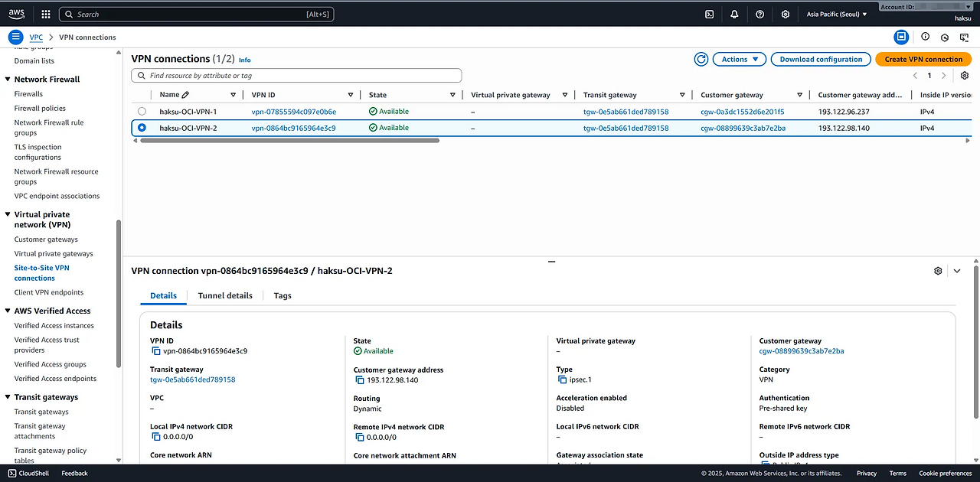Toggle the hamburger navigation menu
This screenshot has width=980, height=482.
coord(15,37)
